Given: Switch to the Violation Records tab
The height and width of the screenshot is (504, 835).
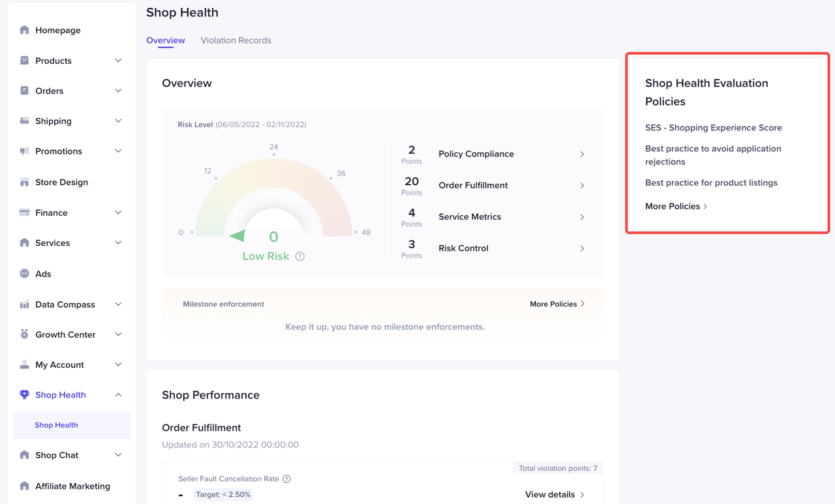Looking at the screenshot, I should (235, 40).
